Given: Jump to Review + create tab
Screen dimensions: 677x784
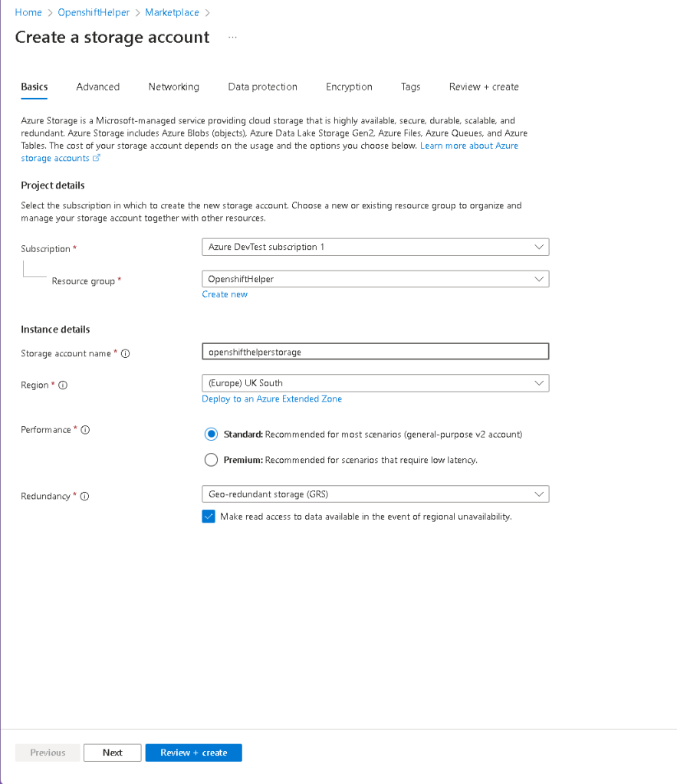Looking at the screenshot, I should point(484,87).
